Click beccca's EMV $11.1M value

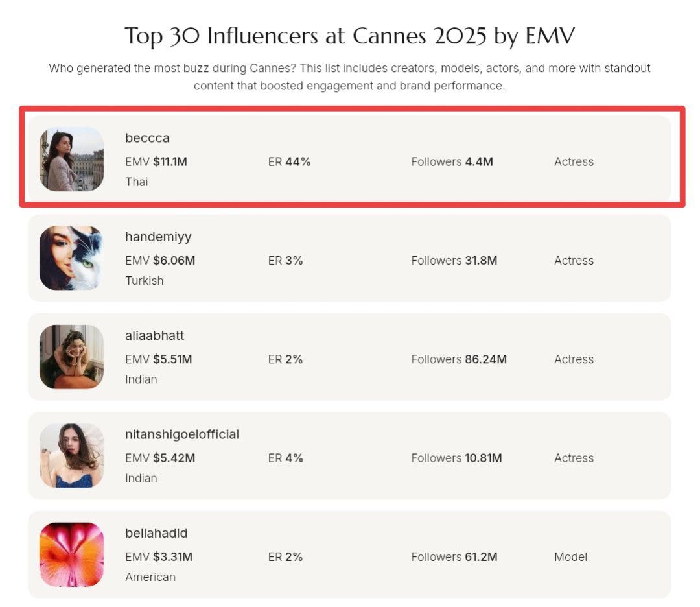click(x=156, y=161)
